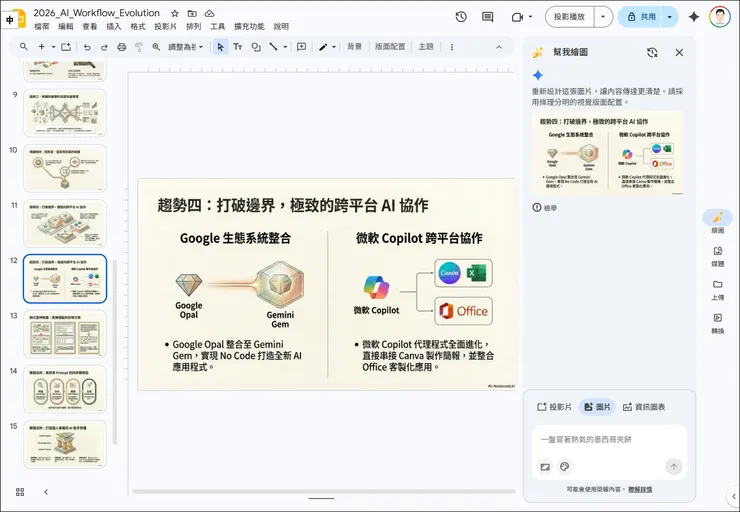Click the prompt text input field

pos(609,440)
